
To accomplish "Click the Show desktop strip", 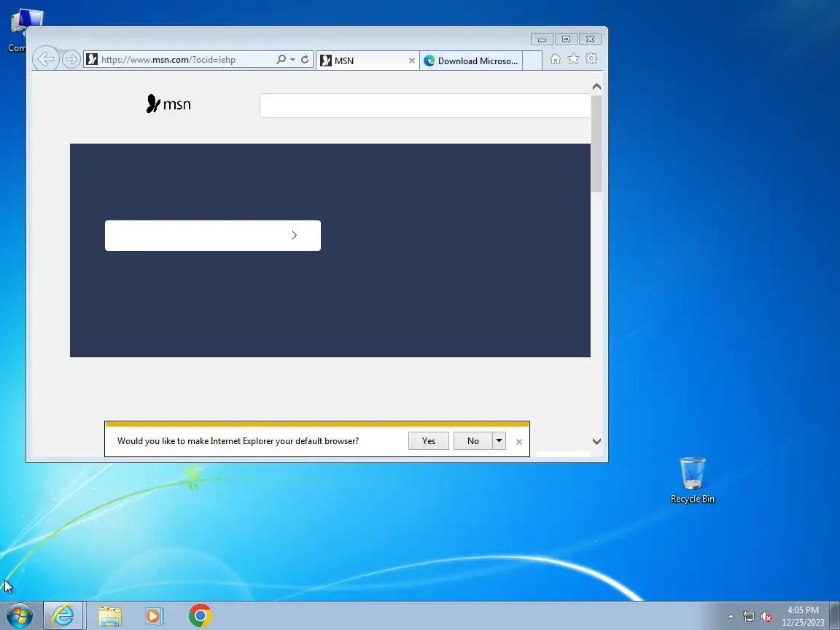I will pyautogui.click(x=835, y=616).
